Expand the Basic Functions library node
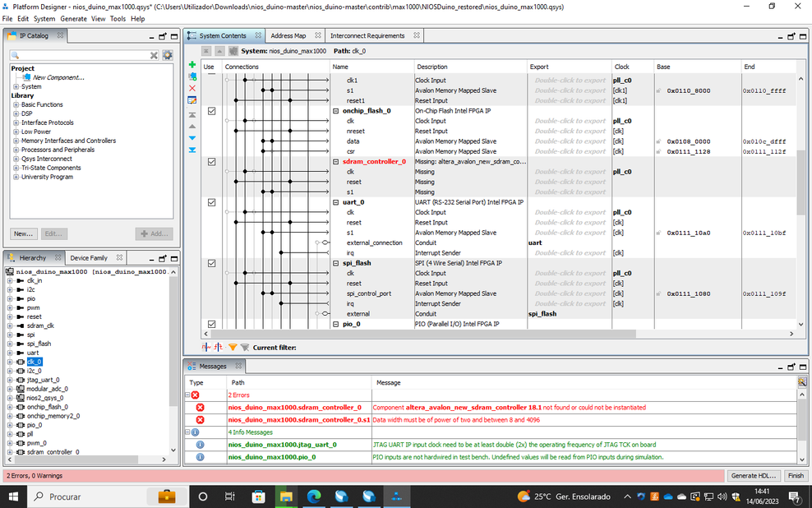The height and width of the screenshot is (508, 812). click(x=16, y=104)
